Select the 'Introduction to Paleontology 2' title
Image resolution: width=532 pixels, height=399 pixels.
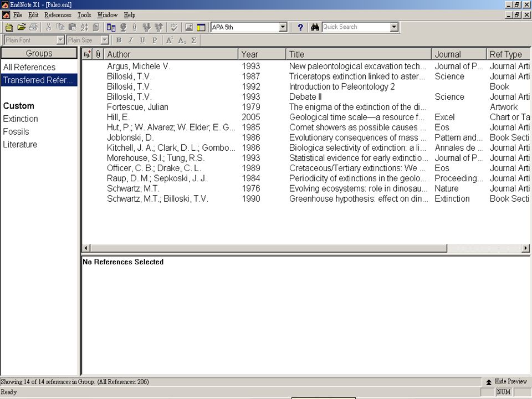click(x=342, y=87)
